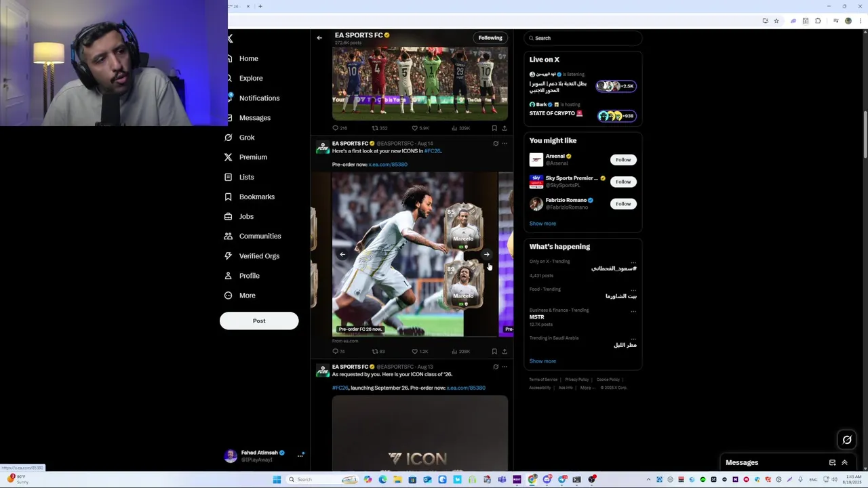
Task: Repost the Aug 14 ICONS post
Action: [x=374, y=351]
